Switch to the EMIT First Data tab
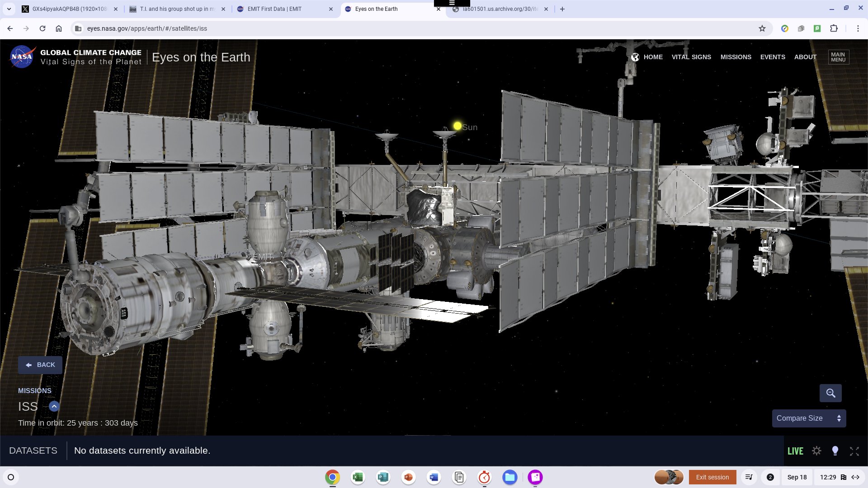Viewport: 868px width, 488px height. (x=285, y=9)
